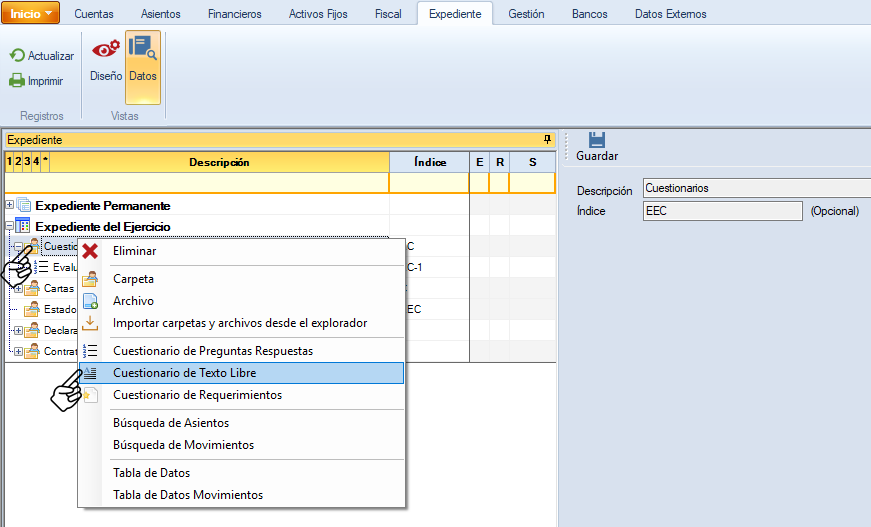Open the Inicio dropdown menu
Image resolution: width=871 pixels, height=527 pixels.
34,13
